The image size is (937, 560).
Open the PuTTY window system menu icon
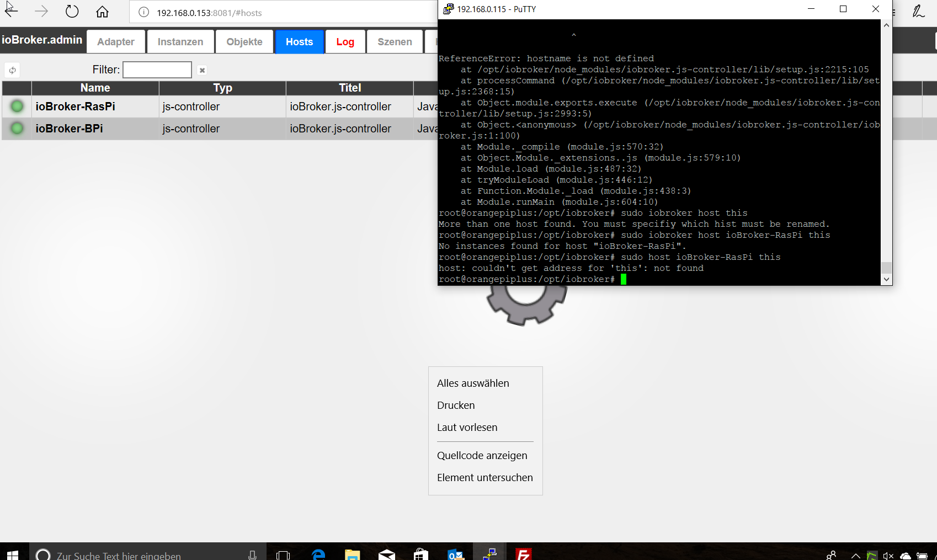point(448,9)
